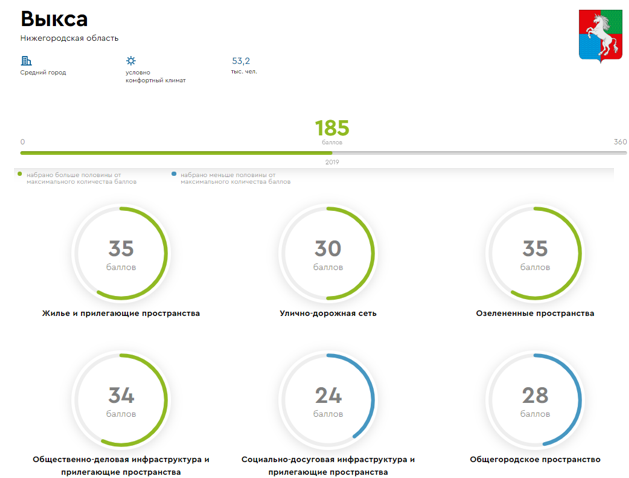Screen dimensions: 629x478
Task: Click the Озелененные пространства gauge showing 35
Action: tap(535, 253)
